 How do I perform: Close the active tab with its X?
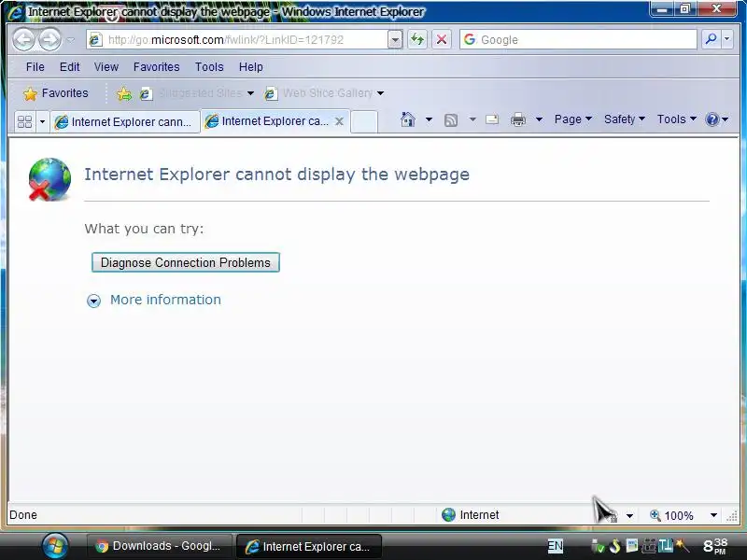(339, 121)
